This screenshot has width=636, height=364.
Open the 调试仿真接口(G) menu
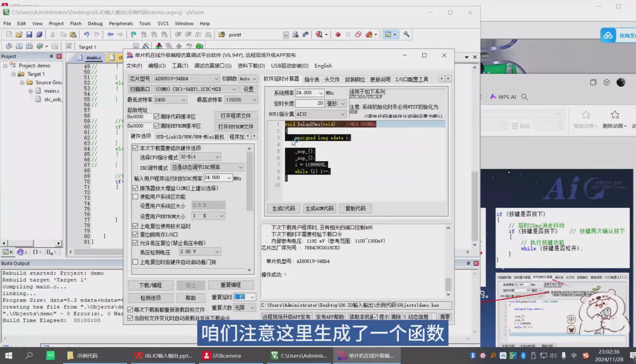[213, 66]
